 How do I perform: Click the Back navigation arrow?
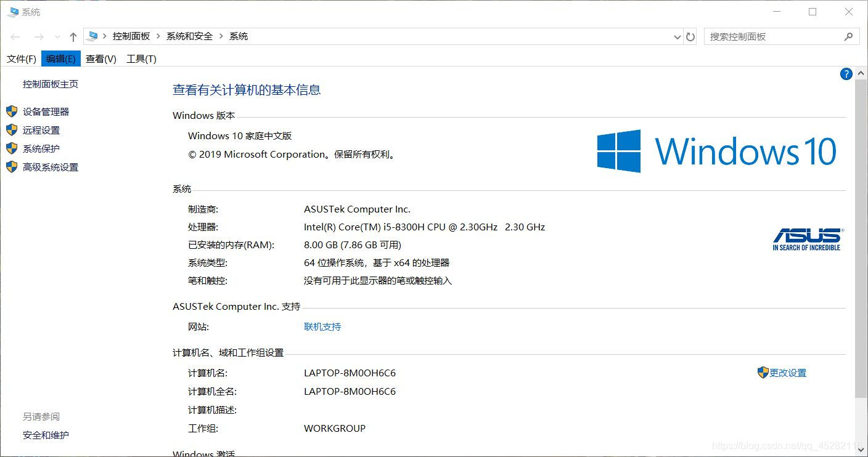[x=15, y=37]
